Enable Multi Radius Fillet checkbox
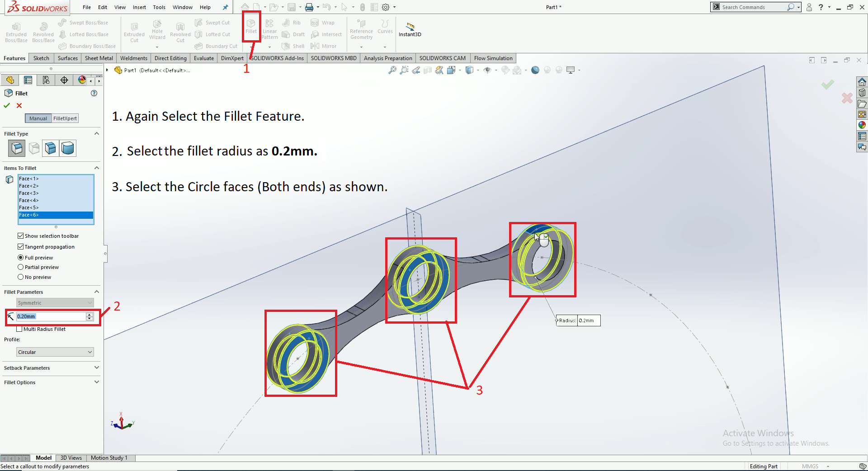The height and width of the screenshot is (471, 868). (19, 329)
